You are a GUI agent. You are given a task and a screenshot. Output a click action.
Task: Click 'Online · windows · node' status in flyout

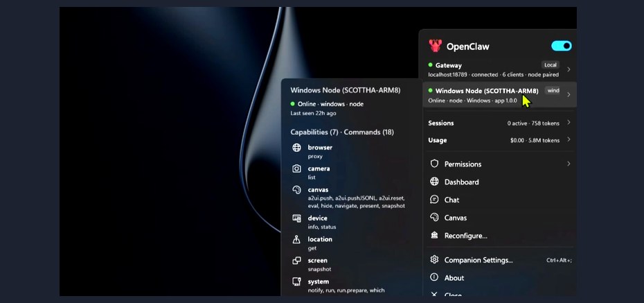330,104
